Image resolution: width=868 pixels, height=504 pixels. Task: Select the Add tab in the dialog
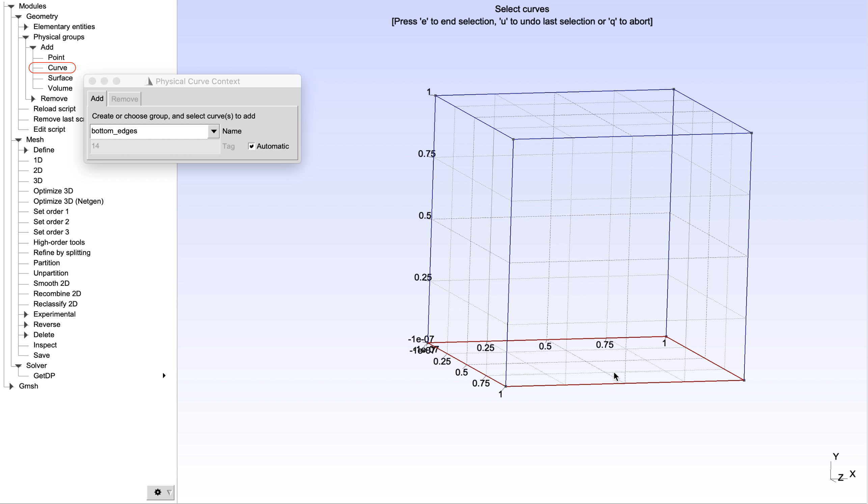pos(97,99)
